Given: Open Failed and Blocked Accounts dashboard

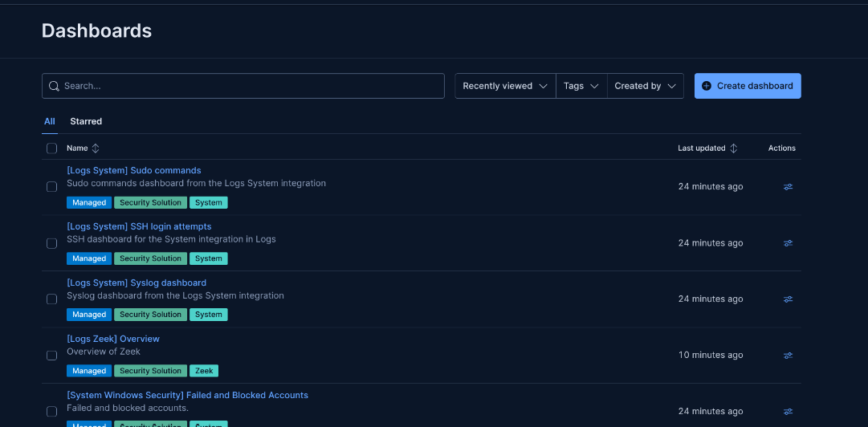Looking at the screenshot, I should pos(188,395).
